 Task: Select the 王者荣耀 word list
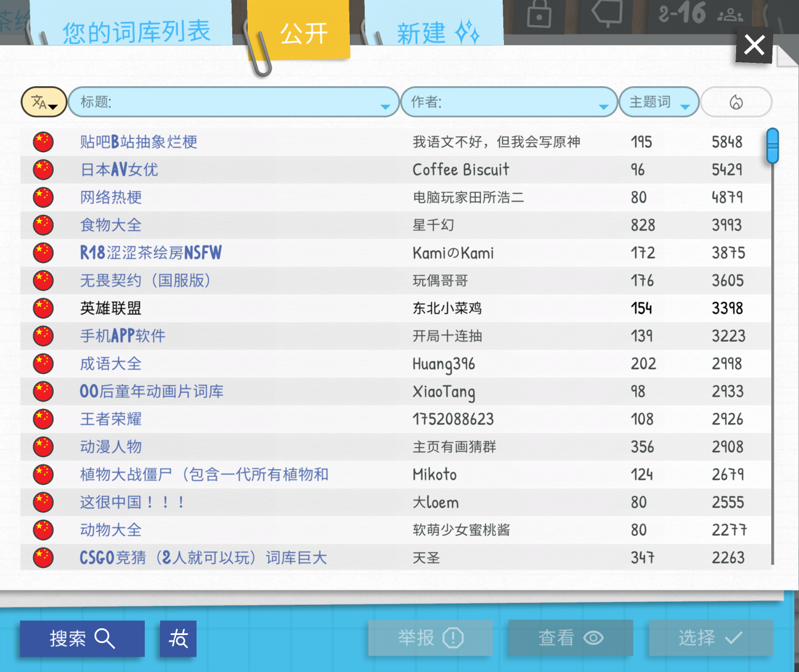(x=396, y=419)
